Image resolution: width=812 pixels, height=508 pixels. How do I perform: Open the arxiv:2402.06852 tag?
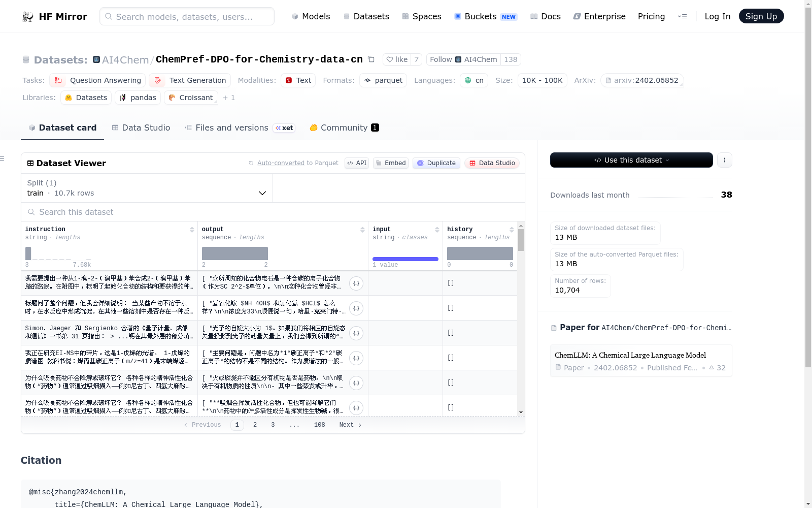pyautogui.click(x=642, y=80)
